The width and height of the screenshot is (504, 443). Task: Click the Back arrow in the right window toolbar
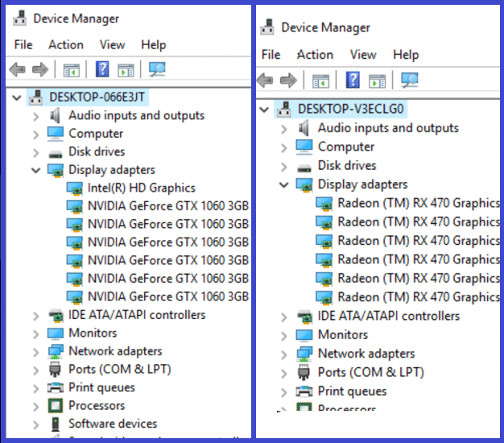click(265, 80)
